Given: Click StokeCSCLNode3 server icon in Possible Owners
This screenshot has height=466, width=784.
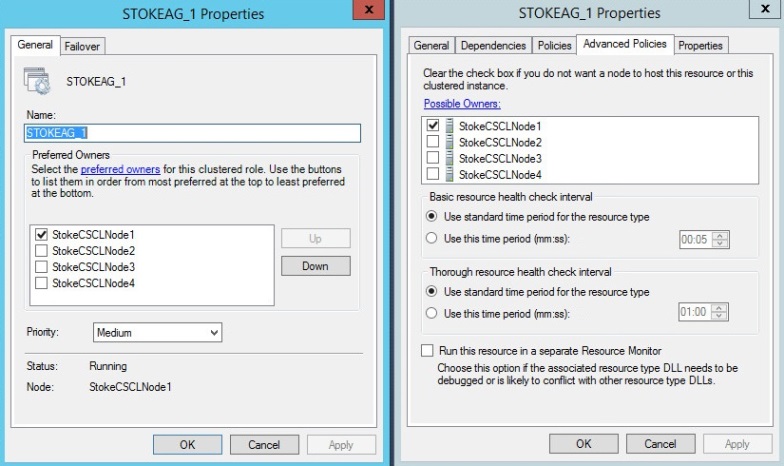Looking at the screenshot, I should click(x=450, y=158).
